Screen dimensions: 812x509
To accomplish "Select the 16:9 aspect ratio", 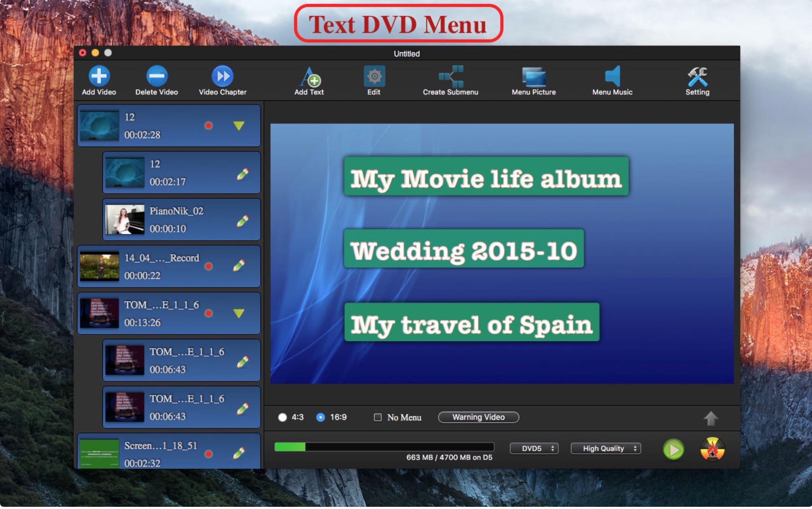I will pos(321,417).
